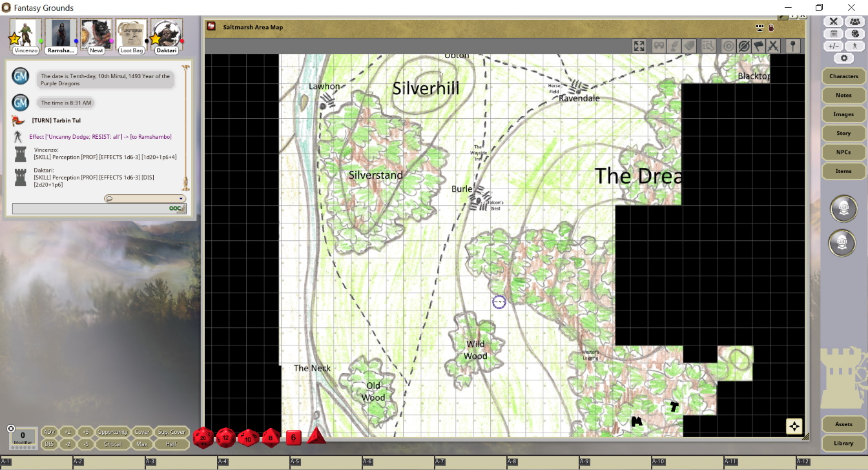Toggle the Cover modifier button

click(x=142, y=432)
